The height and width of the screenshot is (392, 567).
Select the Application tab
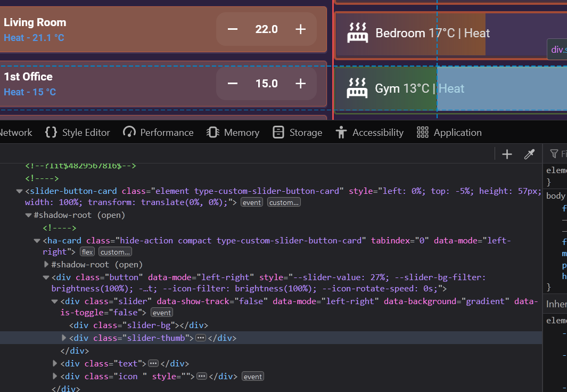[449, 133]
